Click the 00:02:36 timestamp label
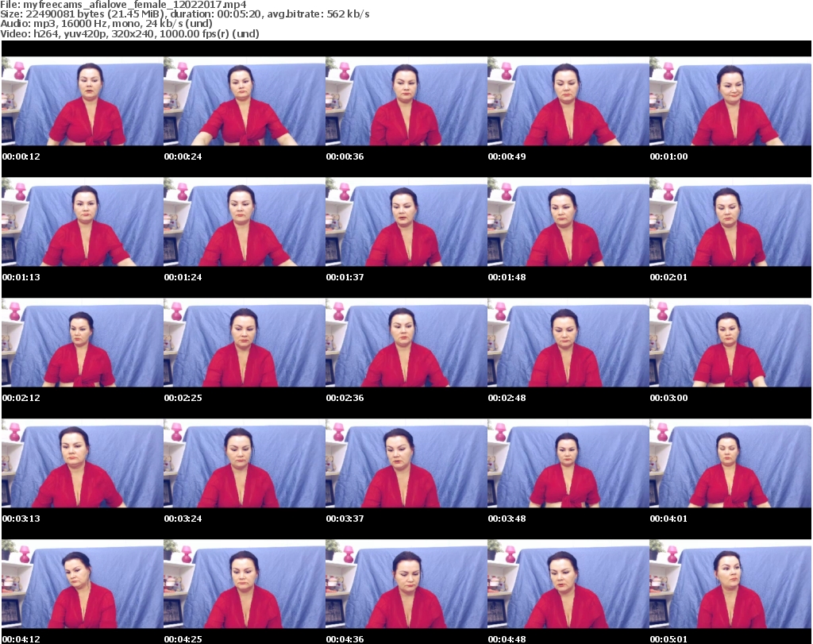Screen dimensions: 813x644 (x=345, y=398)
